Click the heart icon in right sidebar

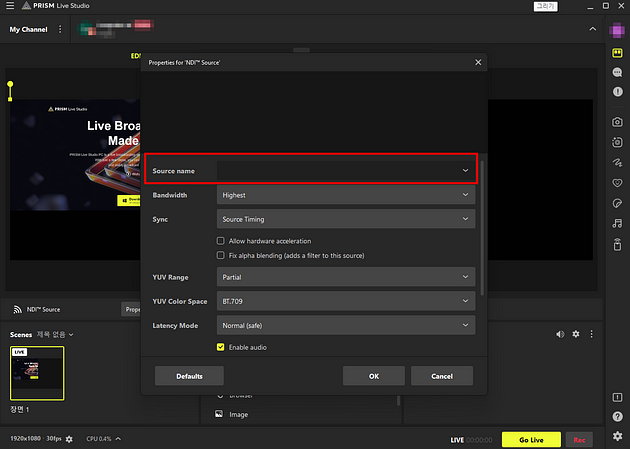point(618,182)
